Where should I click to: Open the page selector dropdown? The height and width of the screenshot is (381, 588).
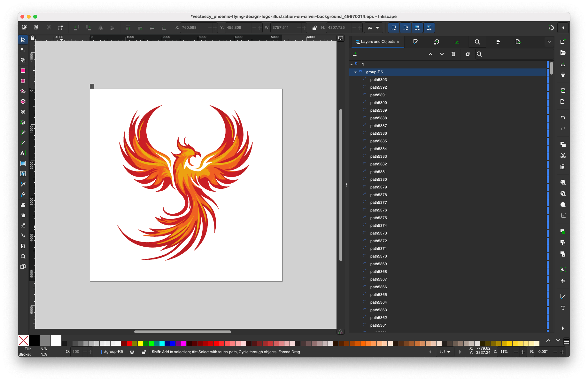(445, 352)
